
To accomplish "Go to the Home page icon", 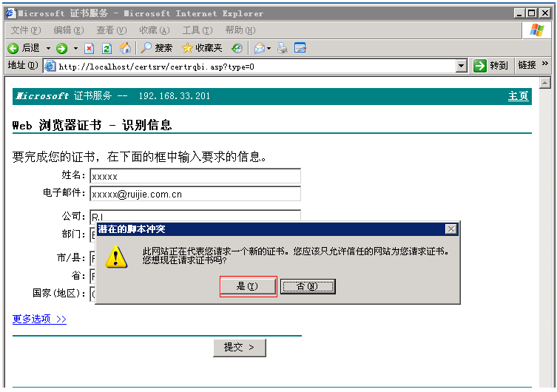I will [x=125, y=48].
